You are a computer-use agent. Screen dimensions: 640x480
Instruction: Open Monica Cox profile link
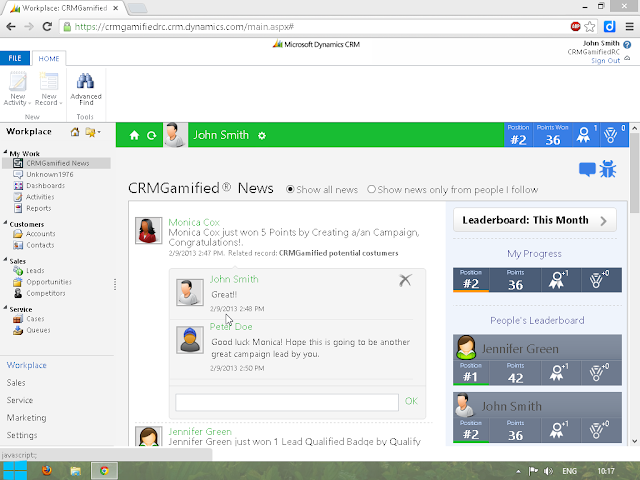194,222
